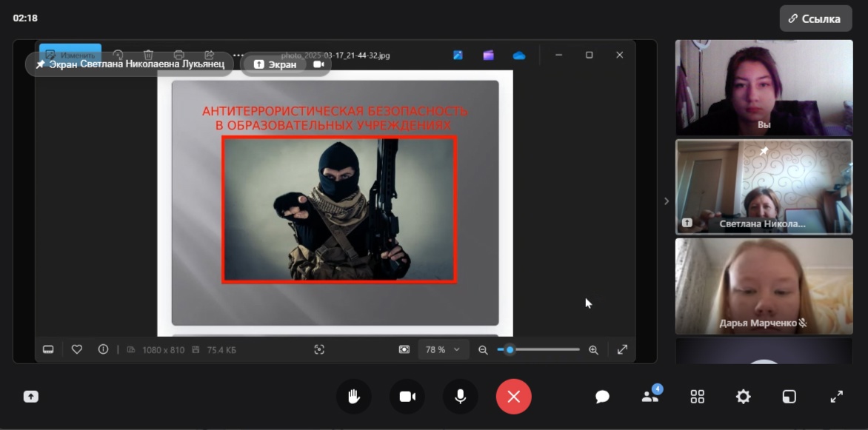
Task: Delete the photo with trash icon
Action: click(148, 55)
